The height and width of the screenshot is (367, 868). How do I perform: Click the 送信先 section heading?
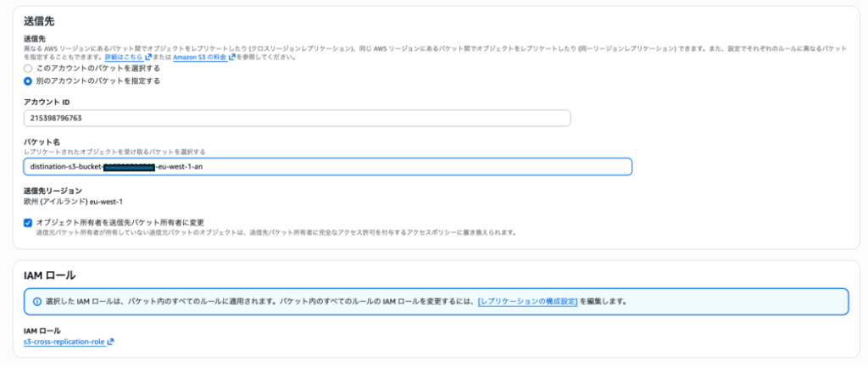coord(39,21)
